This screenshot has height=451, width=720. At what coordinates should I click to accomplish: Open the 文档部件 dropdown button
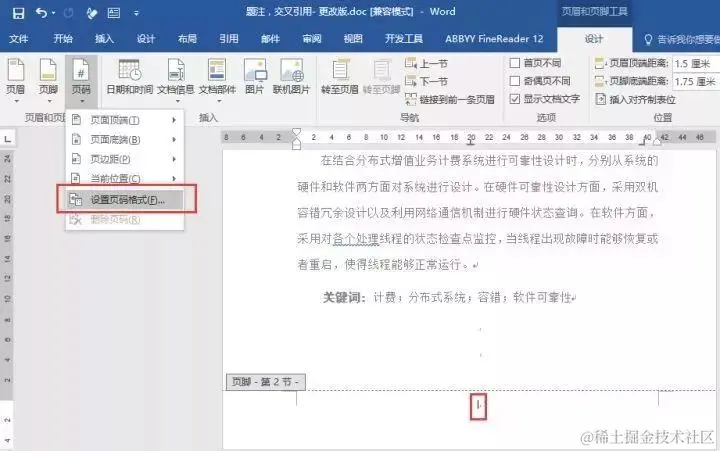tap(217, 80)
